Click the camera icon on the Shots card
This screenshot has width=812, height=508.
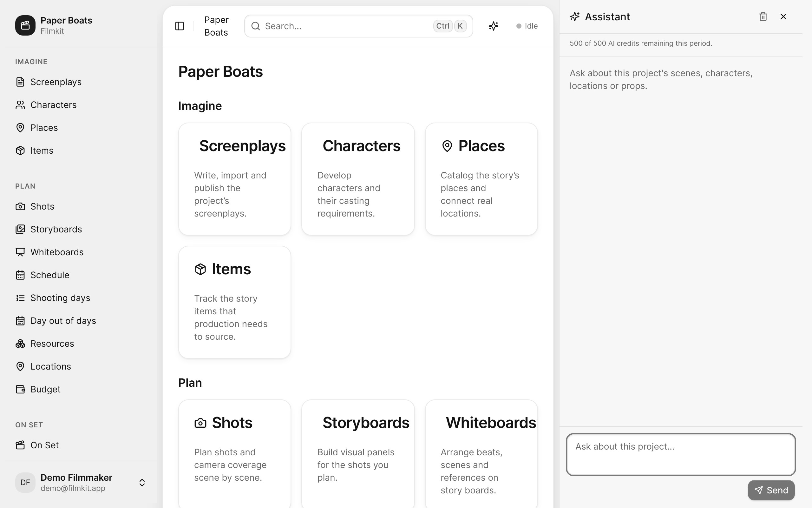[x=200, y=423]
